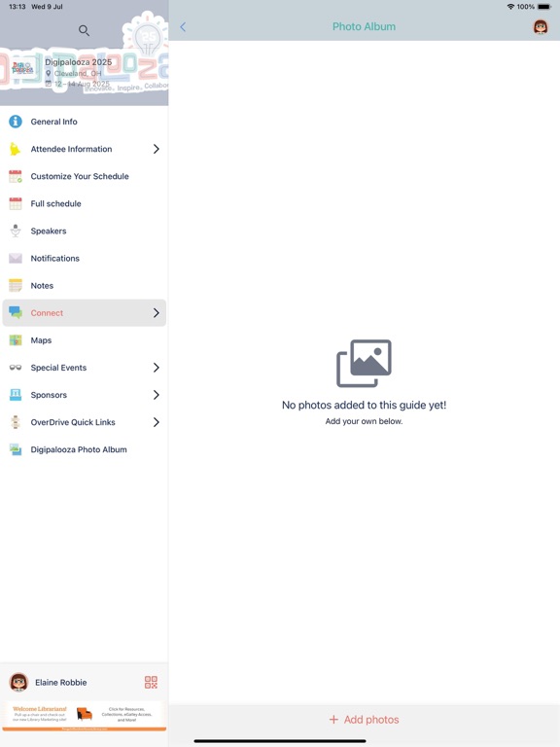This screenshot has width=560, height=747.
Task: Open Customize Your Schedule
Action: (x=85, y=176)
